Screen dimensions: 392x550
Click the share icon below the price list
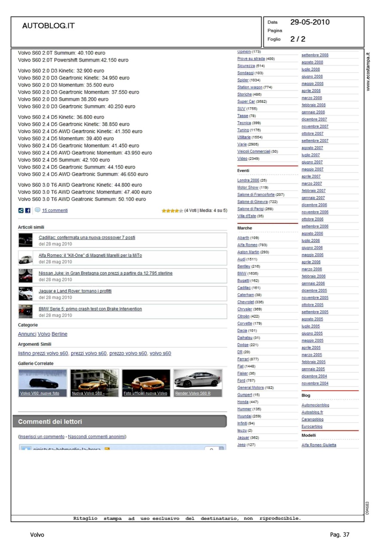coord(21,211)
